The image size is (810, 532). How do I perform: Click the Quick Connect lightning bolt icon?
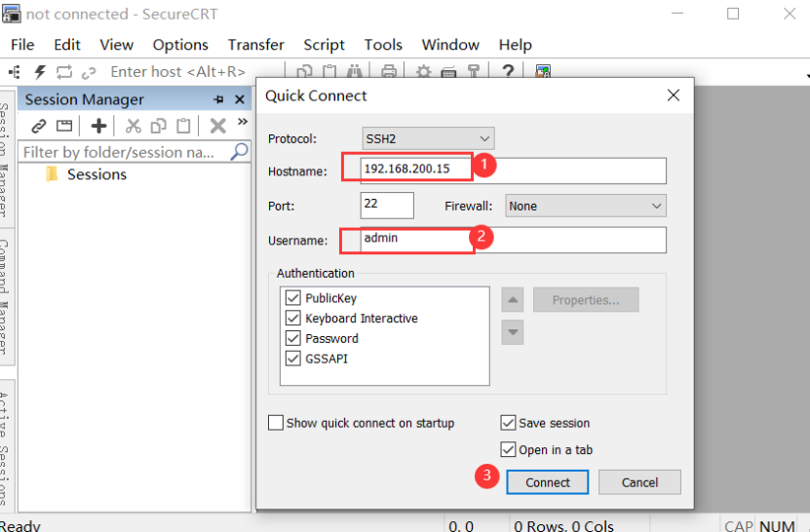[40, 72]
